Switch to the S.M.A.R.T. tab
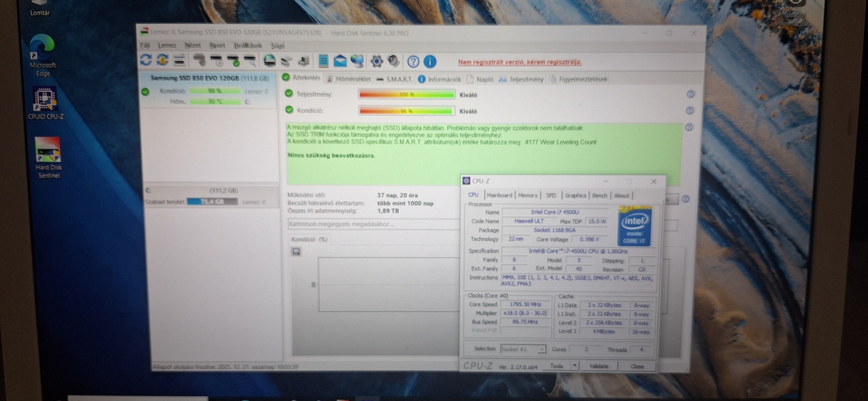This screenshot has width=868, height=401. (395, 79)
